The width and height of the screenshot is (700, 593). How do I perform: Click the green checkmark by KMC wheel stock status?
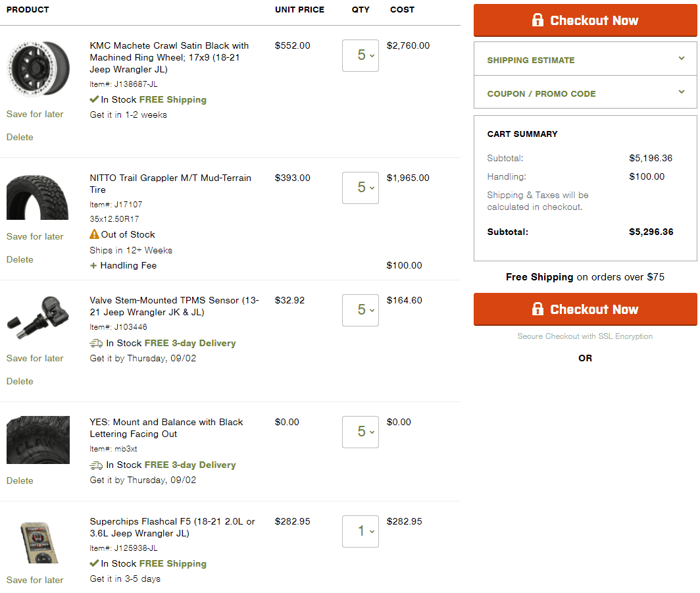coord(94,99)
